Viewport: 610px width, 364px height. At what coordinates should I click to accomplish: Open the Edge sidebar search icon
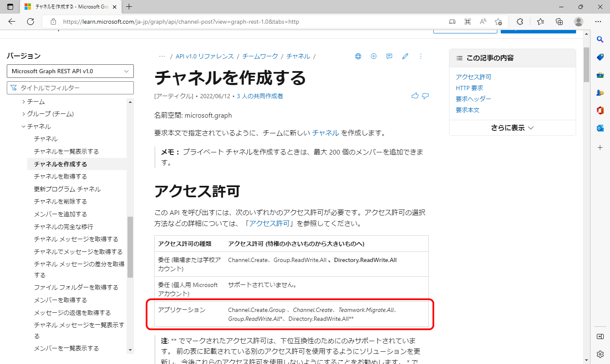coord(600,39)
